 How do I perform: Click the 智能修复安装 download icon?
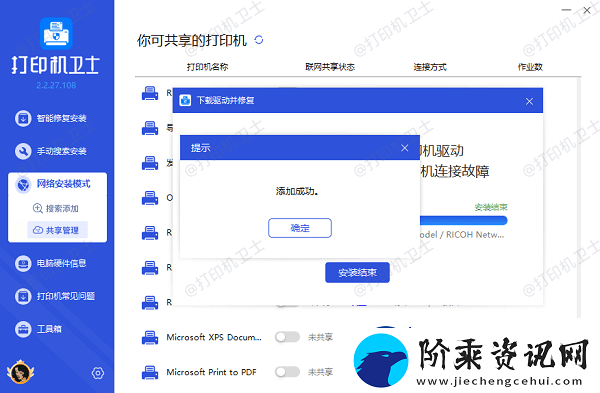[23, 118]
